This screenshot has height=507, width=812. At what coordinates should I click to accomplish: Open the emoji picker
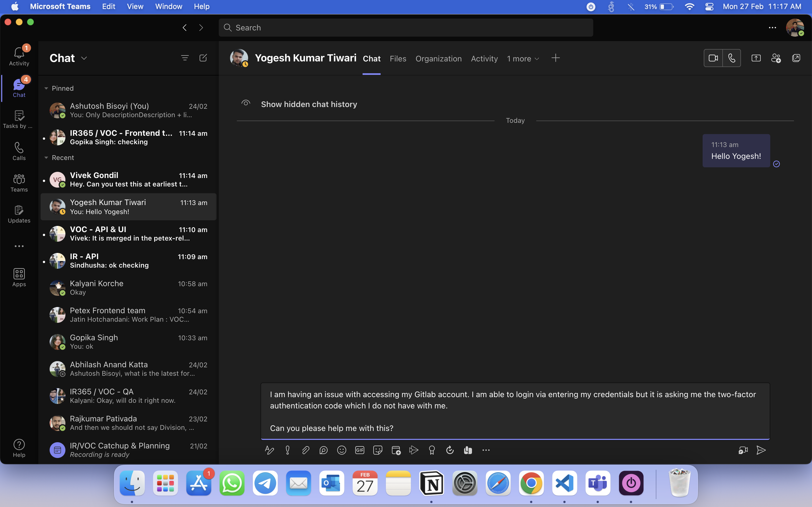coord(342,450)
